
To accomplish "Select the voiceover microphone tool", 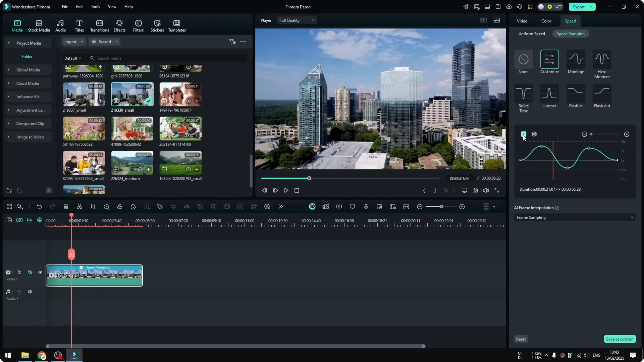I will pyautogui.click(x=366, y=206).
